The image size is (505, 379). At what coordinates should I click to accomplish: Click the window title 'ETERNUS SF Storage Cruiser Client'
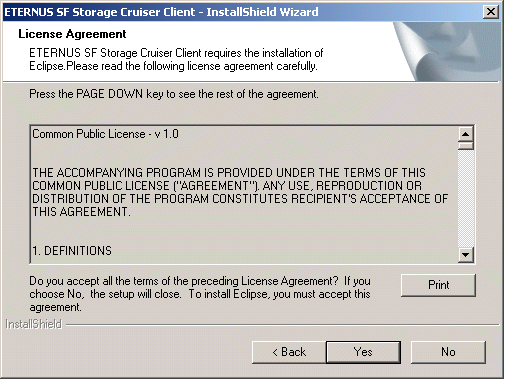pyautogui.click(x=161, y=12)
